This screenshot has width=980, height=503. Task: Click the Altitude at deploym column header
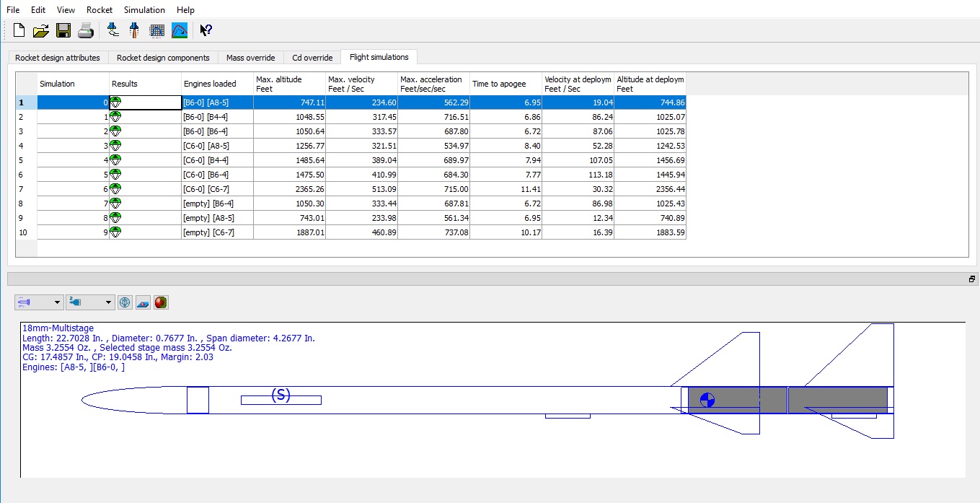(650, 84)
